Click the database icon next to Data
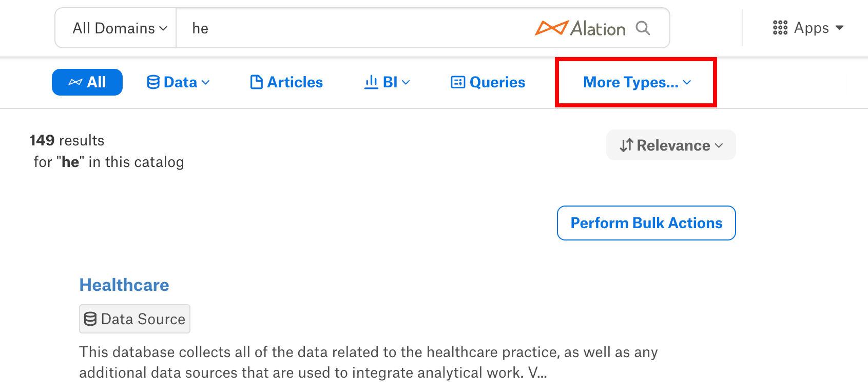Screen dimensions: 868x390 (x=153, y=82)
